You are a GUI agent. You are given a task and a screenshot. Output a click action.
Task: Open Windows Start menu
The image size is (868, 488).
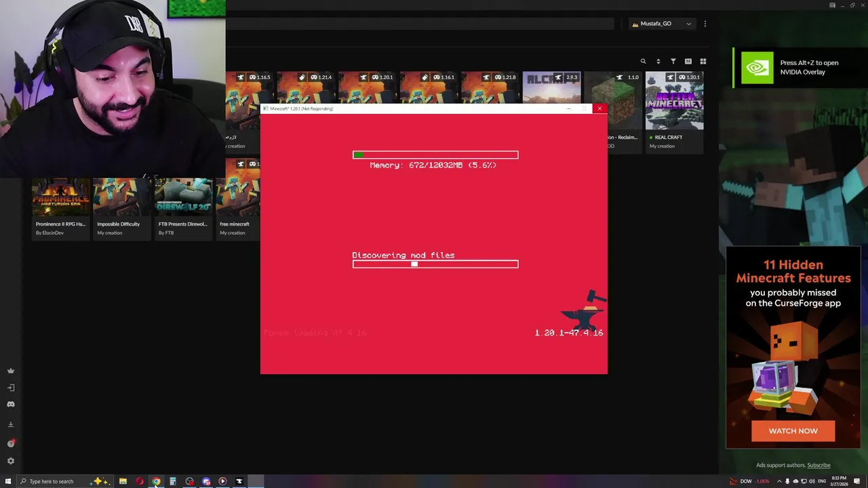point(8,481)
